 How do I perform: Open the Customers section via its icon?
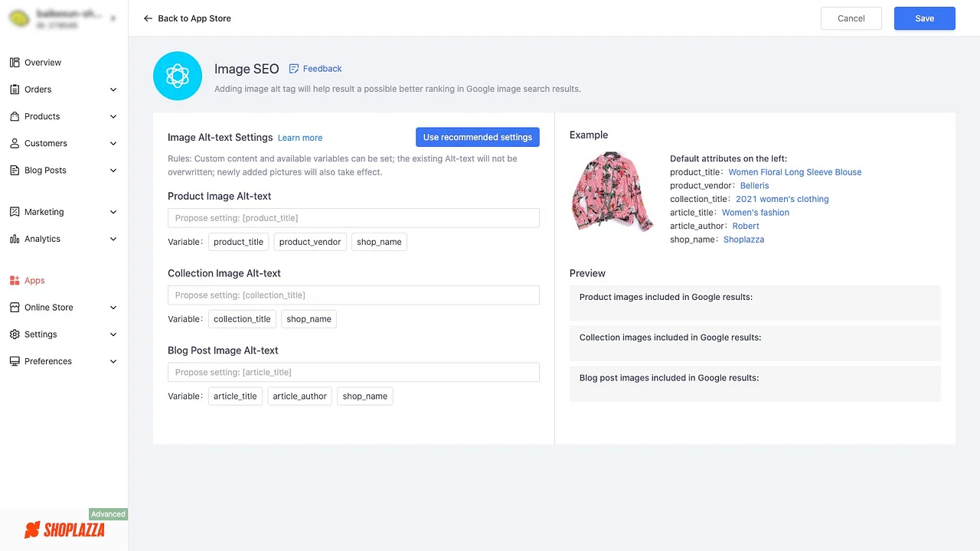coord(15,143)
